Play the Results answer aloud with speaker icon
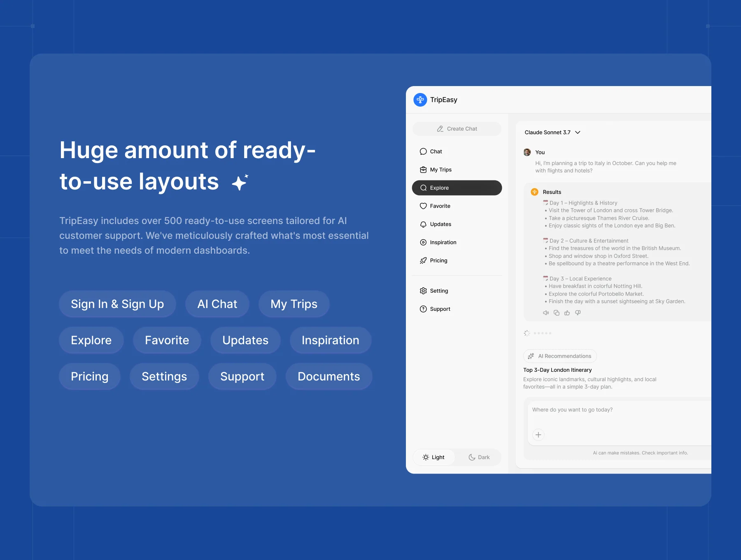 [x=546, y=313]
